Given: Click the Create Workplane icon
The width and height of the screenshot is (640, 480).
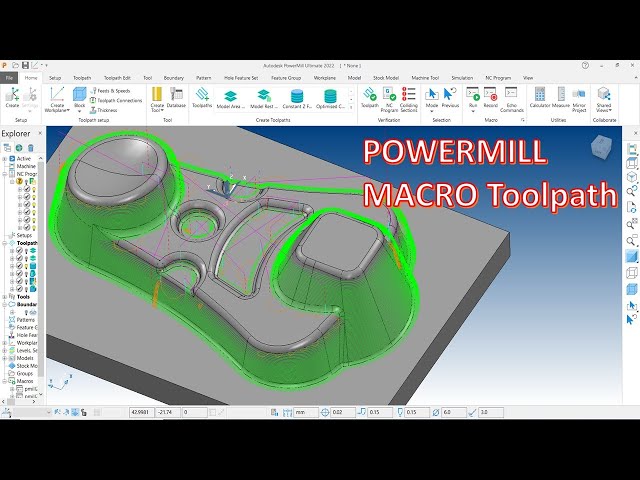Looking at the screenshot, I should 57,95.
